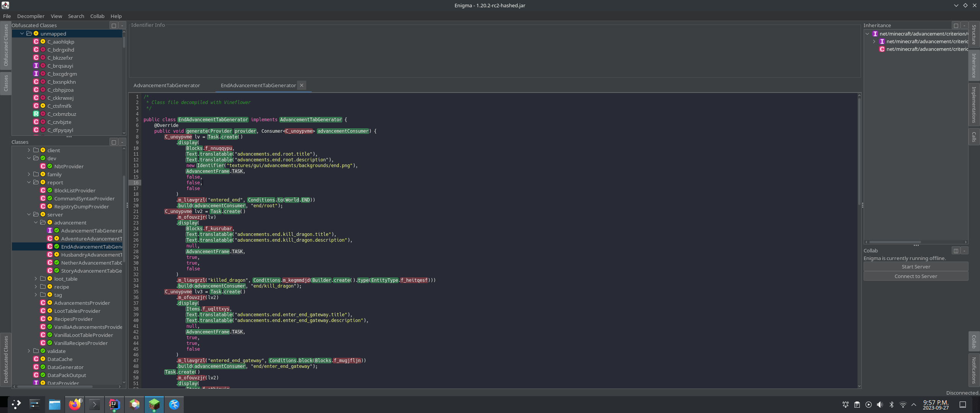980x413 pixels.
Task: Switch to the AdvancementTabGenerator tab
Action: pos(167,85)
